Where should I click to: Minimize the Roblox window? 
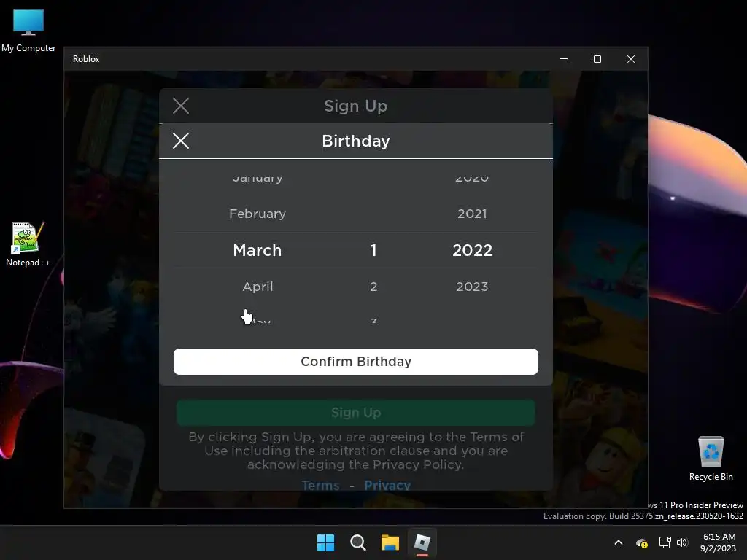(564, 59)
